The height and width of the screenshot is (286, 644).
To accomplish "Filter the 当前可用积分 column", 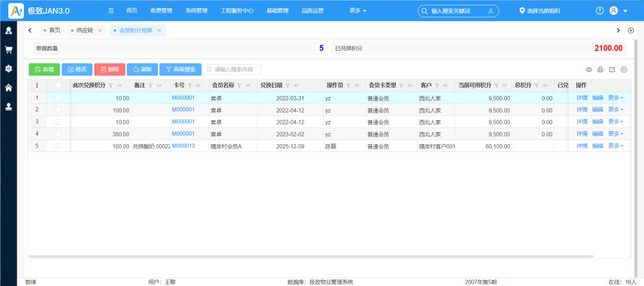I will tap(497, 85).
